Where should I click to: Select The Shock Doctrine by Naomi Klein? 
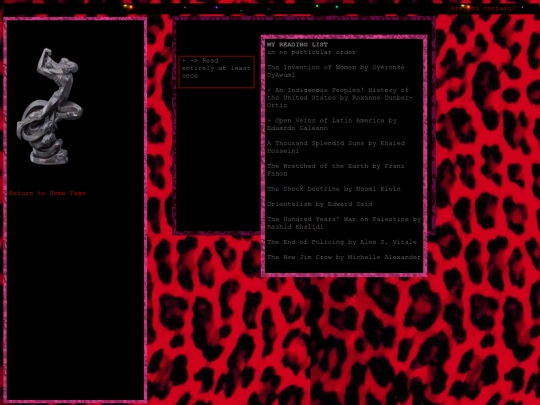point(334,189)
